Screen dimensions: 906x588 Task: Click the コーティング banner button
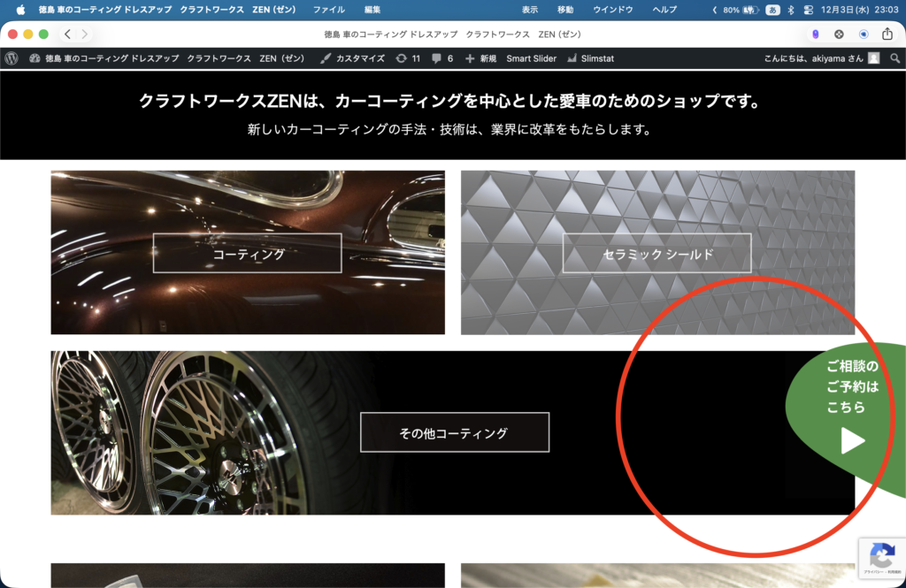(247, 253)
